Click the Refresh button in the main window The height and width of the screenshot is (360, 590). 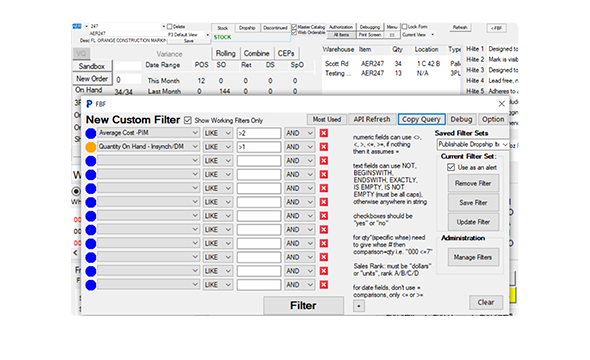coord(460,27)
